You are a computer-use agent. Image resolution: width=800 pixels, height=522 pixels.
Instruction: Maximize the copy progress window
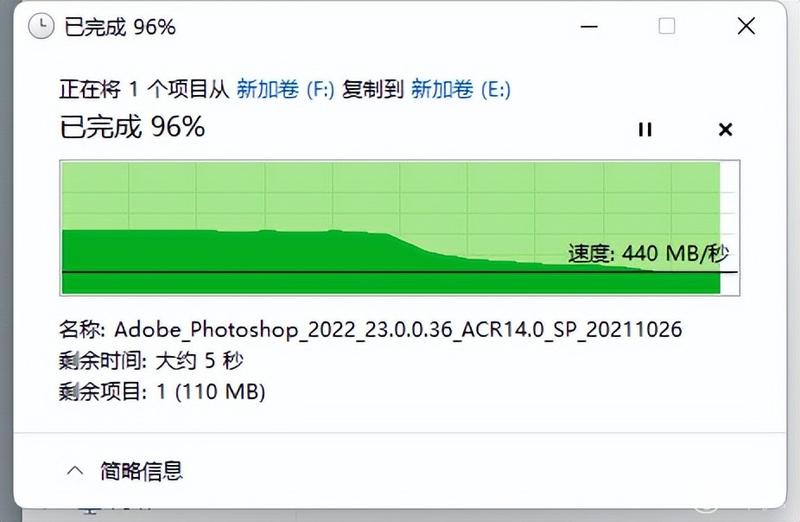coord(667,26)
